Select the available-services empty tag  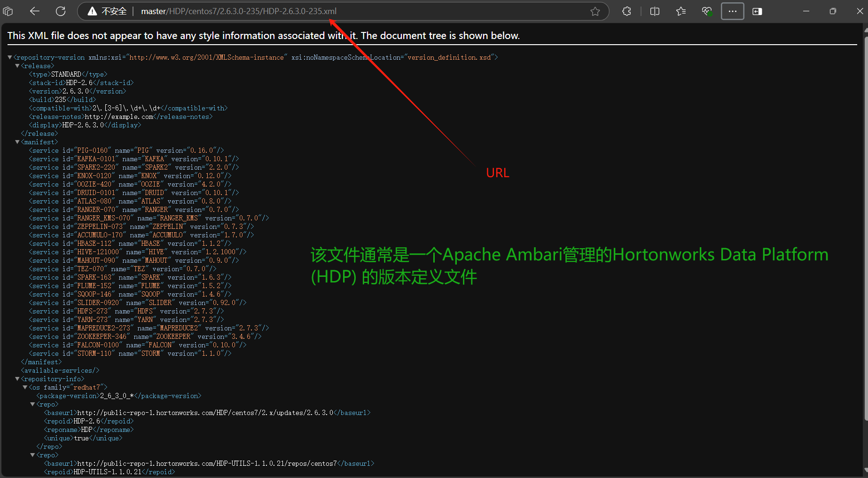(x=60, y=370)
